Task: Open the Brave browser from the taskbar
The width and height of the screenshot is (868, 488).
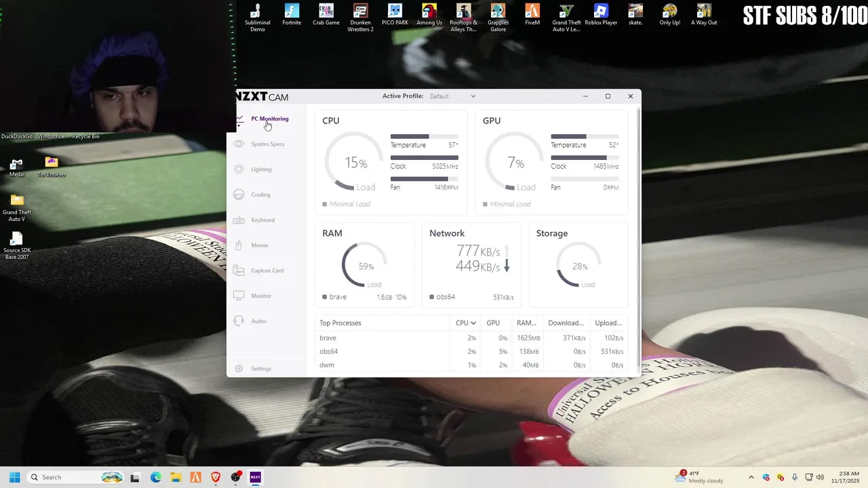Action: pos(216,477)
